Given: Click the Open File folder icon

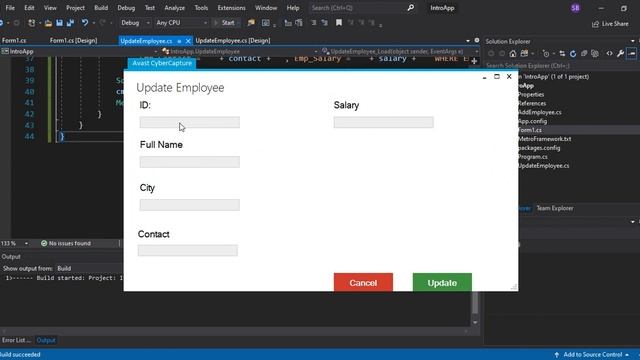Looking at the screenshot, I should click(x=48, y=23).
